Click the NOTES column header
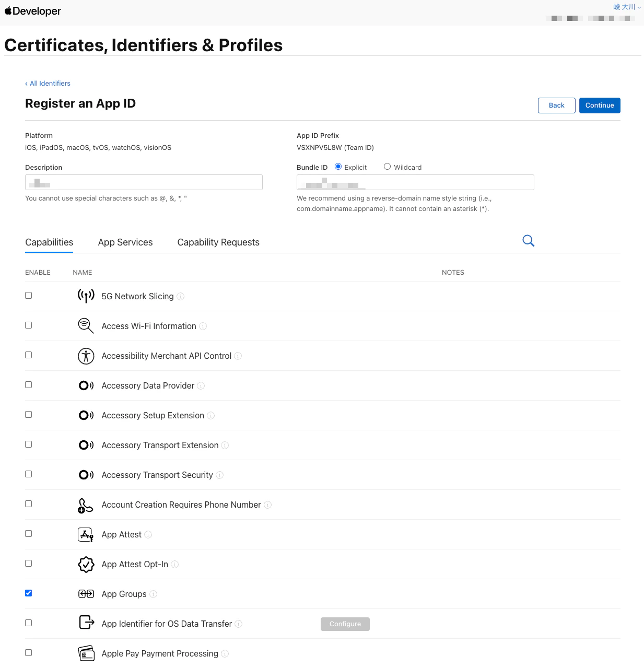The height and width of the screenshot is (668, 644). (x=453, y=273)
